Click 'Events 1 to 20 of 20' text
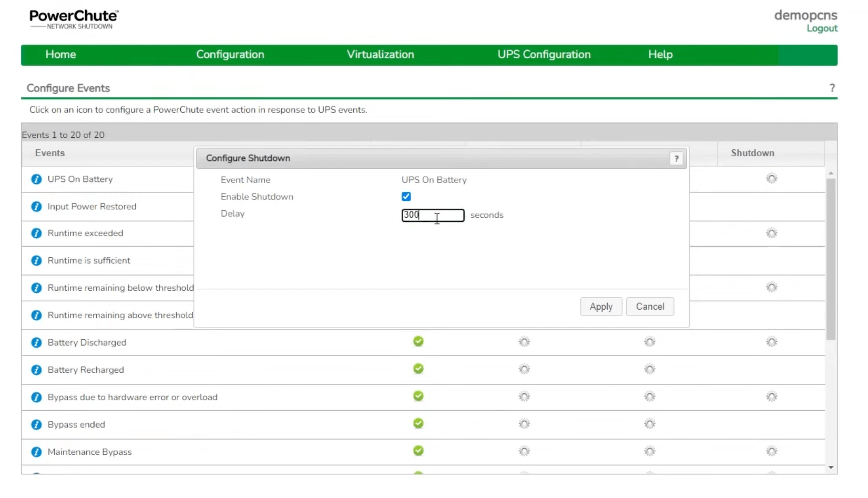868x498 pixels. (63, 135)
